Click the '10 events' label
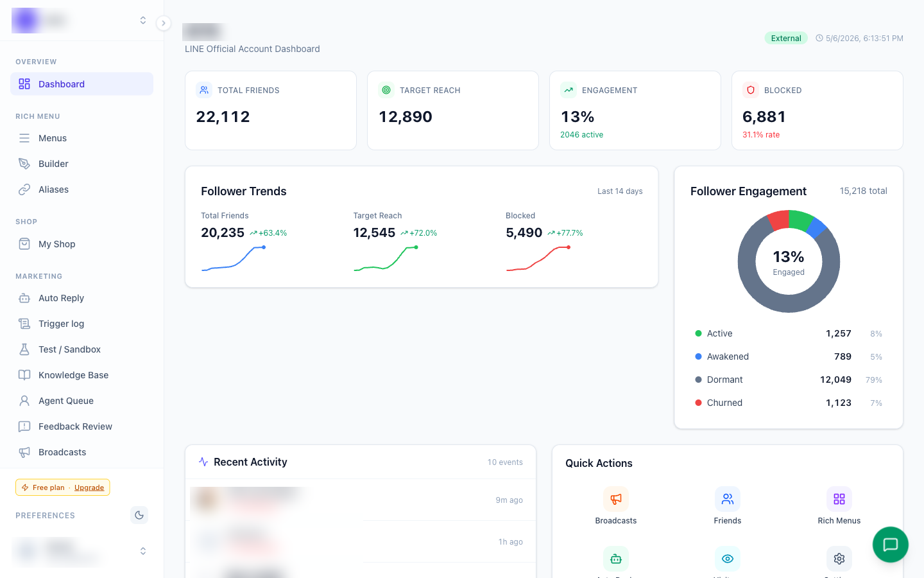This screenshot has height=578, width=924. tap(505, 462)
